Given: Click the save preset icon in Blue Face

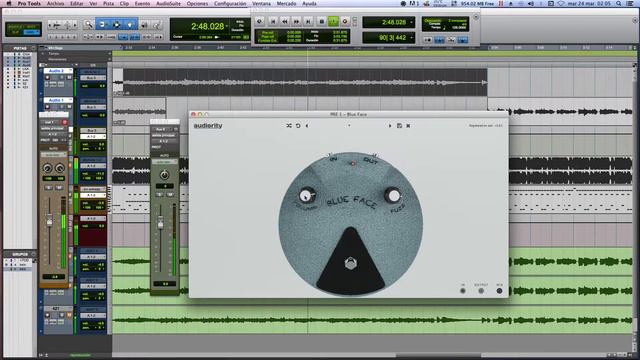Looking at the screenshot, I should pyautogui.click(x=399, y=126).
